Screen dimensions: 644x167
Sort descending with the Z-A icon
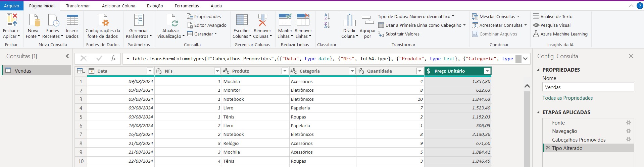click(327, 25)
